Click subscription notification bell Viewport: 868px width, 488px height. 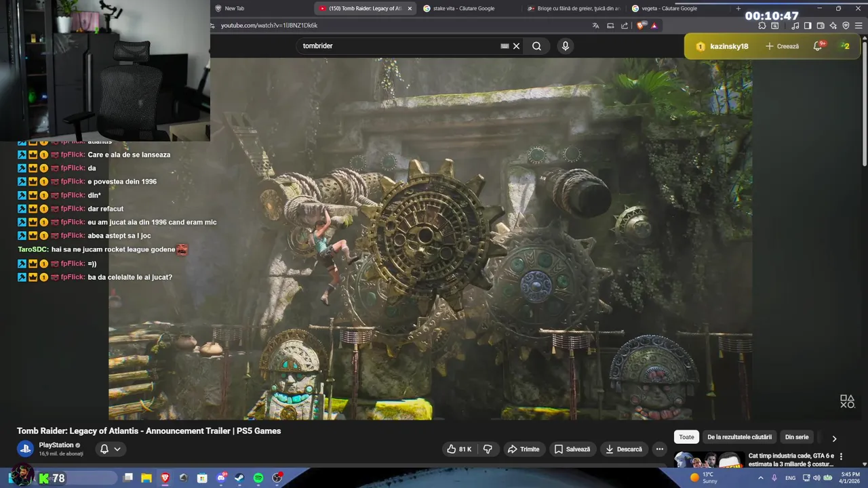click(x=104, y=449)
